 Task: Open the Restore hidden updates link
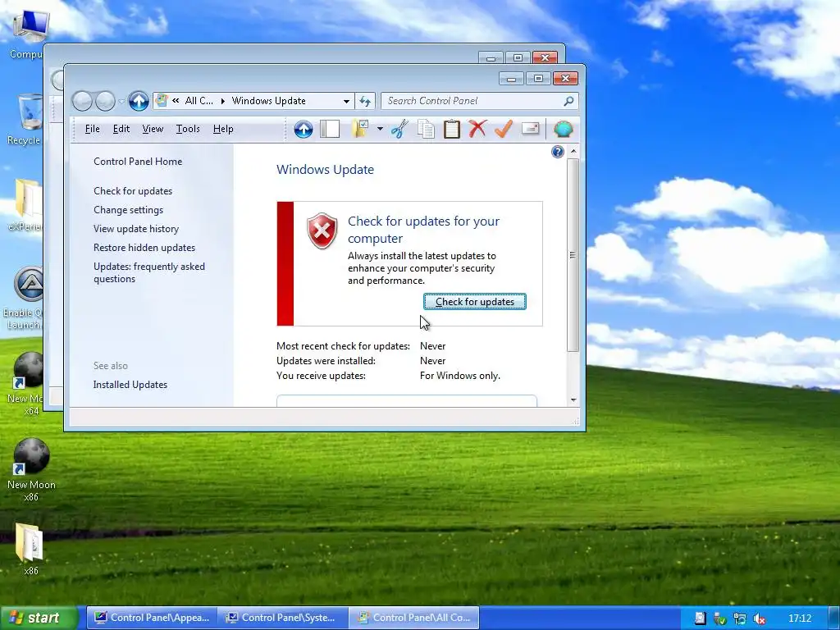coord(144,248)
